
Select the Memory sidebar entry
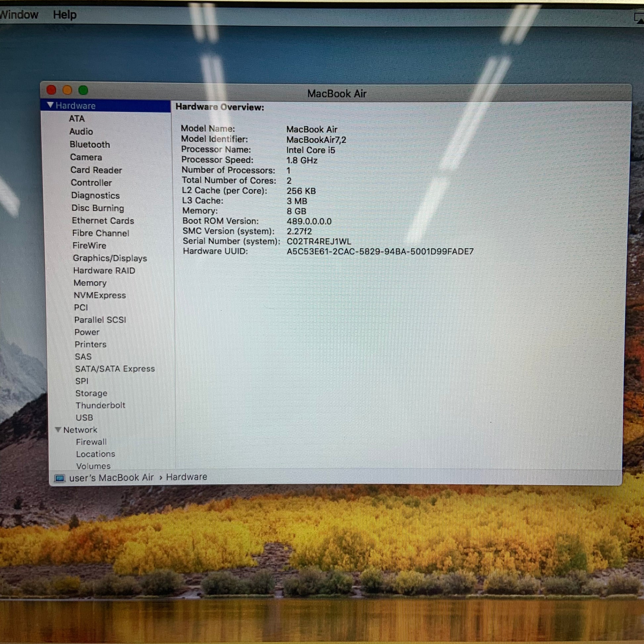(90, 283)
